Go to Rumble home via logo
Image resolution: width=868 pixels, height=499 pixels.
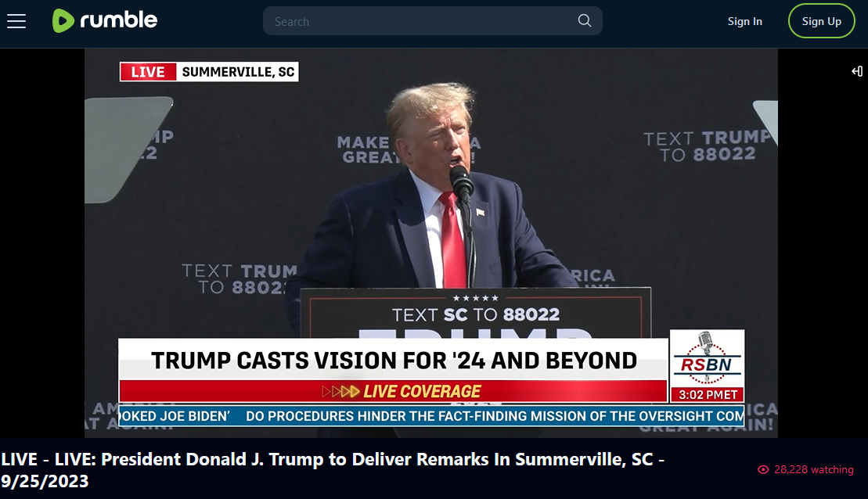[105, 21]
